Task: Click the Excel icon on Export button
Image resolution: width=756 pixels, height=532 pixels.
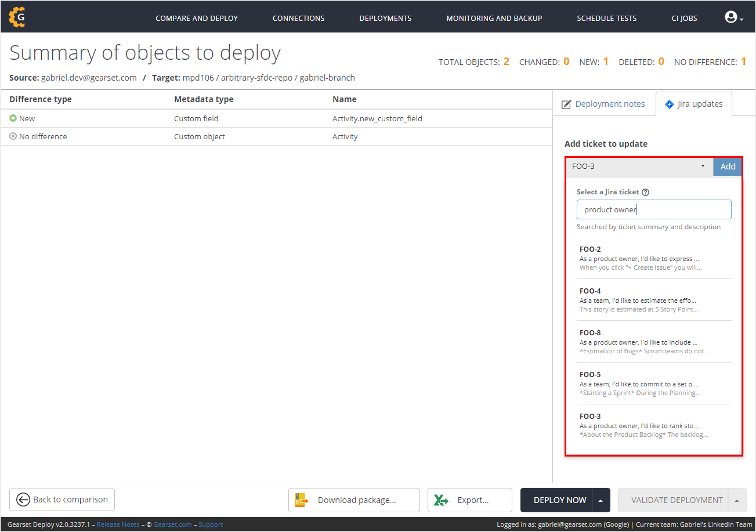Action: coord(442,500)
